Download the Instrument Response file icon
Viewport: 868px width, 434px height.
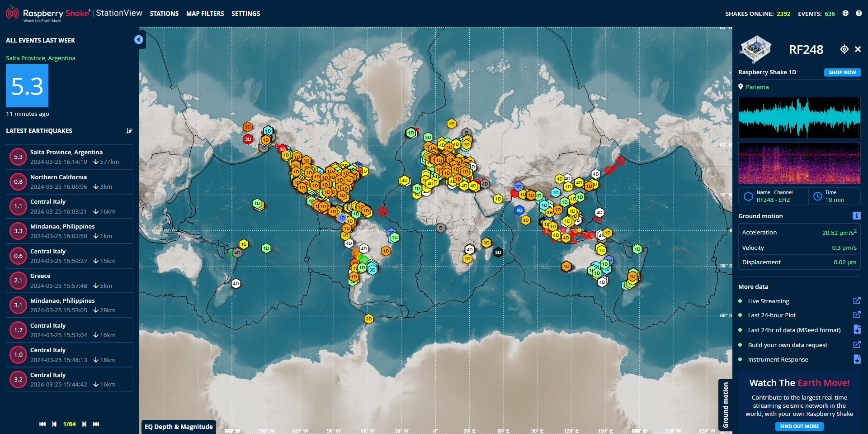(857, 359)
